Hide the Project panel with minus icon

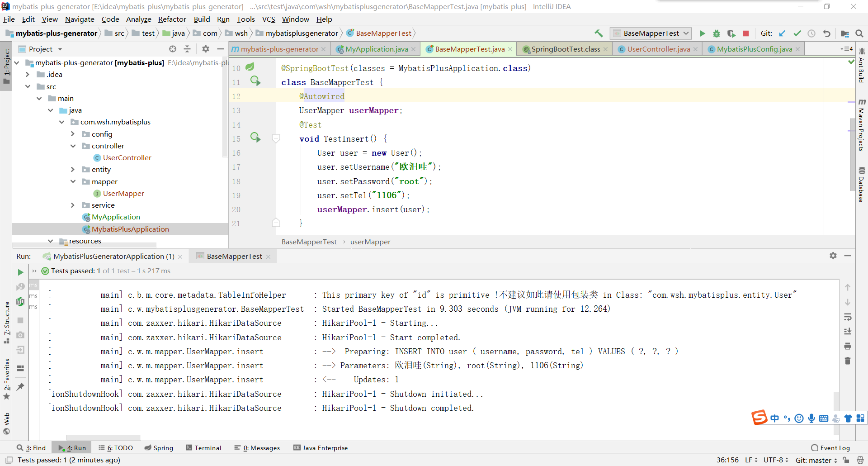tap(221, 49)
